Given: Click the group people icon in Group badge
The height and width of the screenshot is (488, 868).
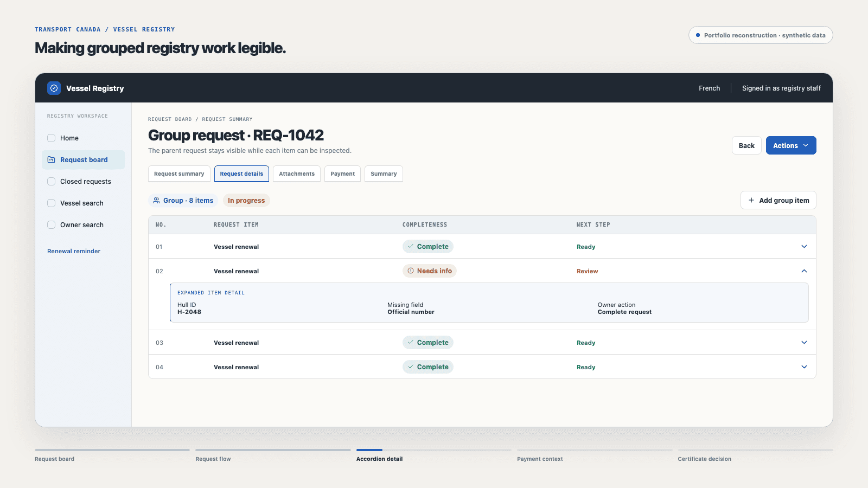Looking at the screenshot, I should pos(156,201).
